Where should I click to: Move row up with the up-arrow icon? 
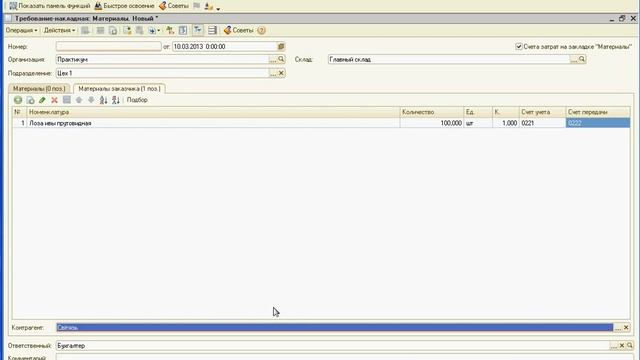(79, 100)
